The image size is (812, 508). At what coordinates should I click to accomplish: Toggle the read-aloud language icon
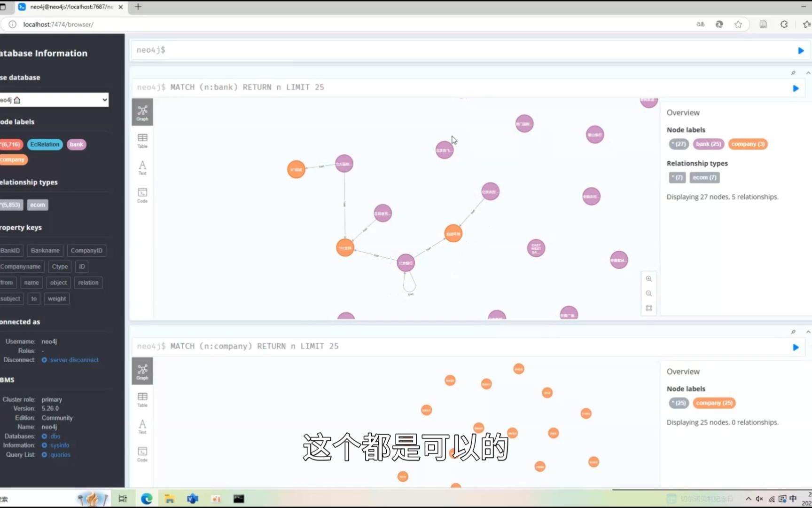700,24
